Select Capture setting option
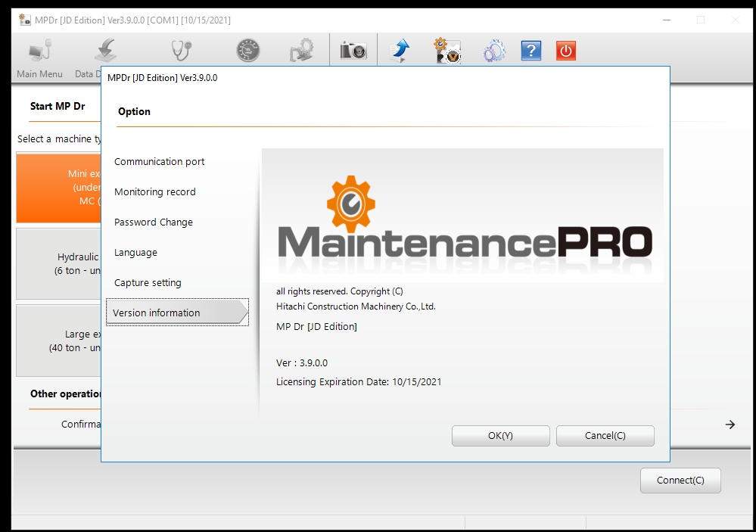This screenshot has width=756, height=532. coord(148,283)
